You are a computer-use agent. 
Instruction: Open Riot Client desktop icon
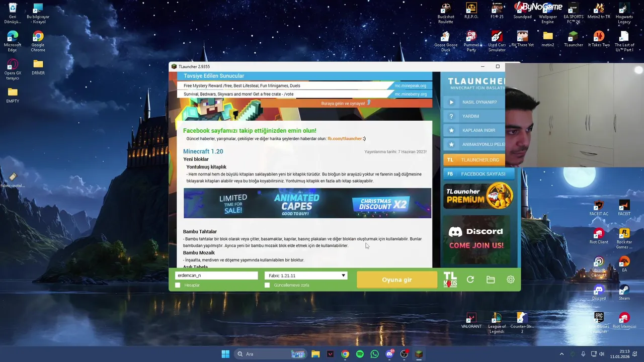599,236
